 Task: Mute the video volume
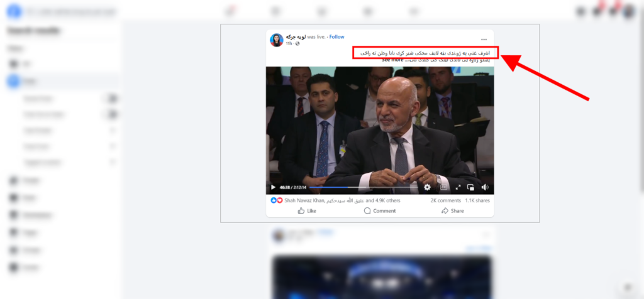point(485,187)
